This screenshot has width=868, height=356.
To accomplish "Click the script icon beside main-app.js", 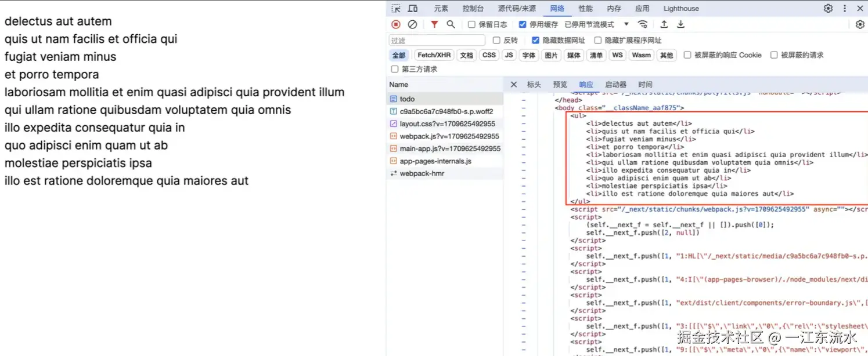I will pyautogui.click(x=393, y=148).
